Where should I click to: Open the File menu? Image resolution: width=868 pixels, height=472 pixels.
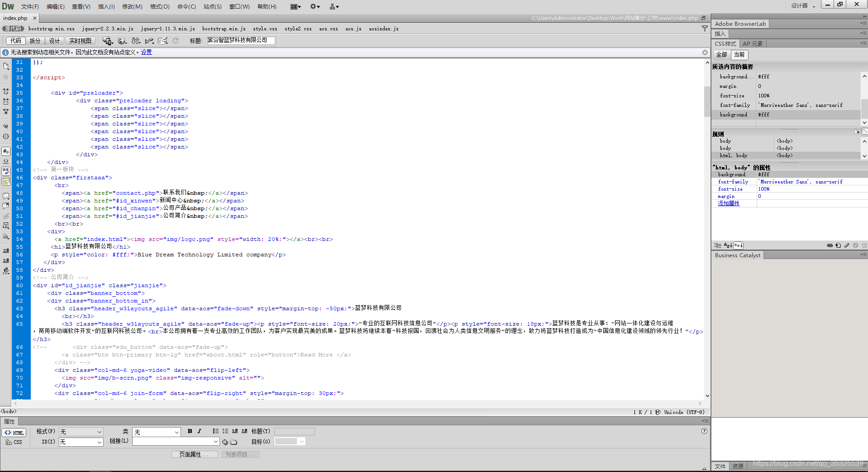tap(30, 6)
